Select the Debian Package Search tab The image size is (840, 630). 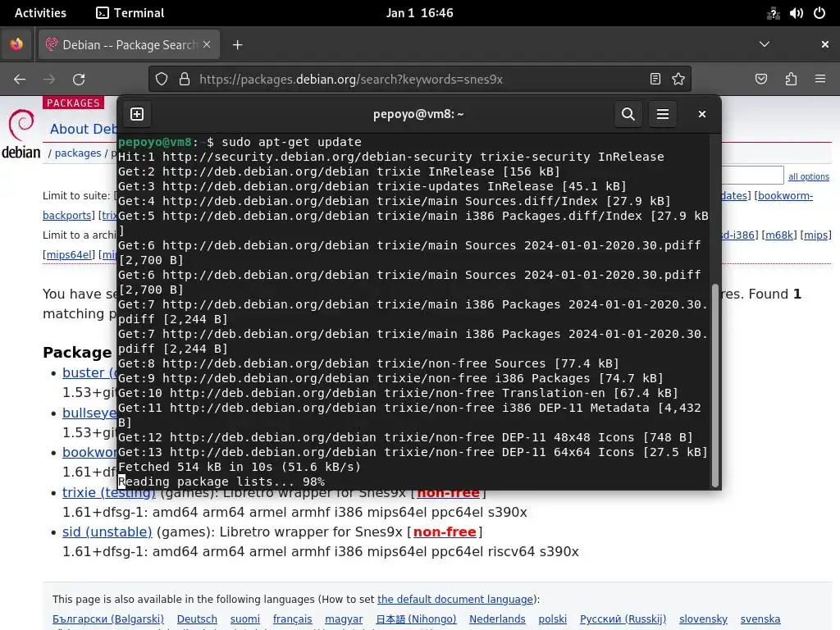tap(129, 44)
